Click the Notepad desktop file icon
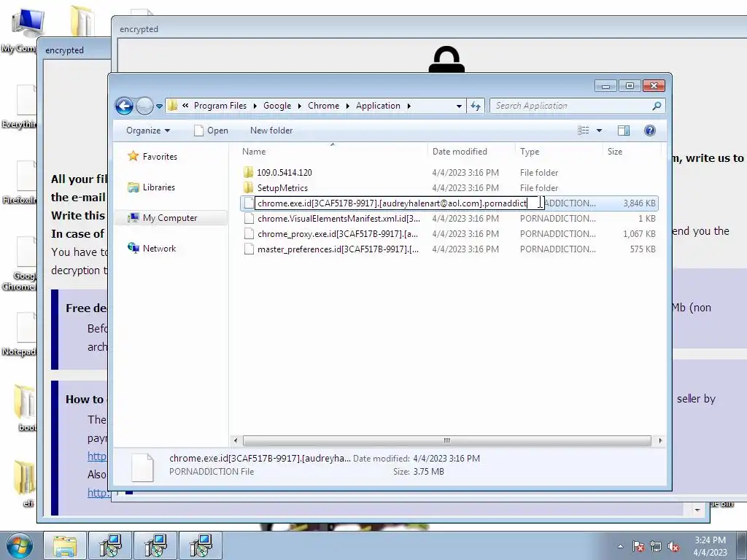 pos(19,334)
